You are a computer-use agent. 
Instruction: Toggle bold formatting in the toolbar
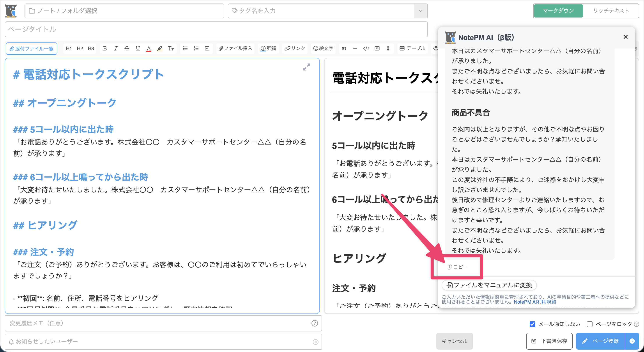tap(105, 48)
